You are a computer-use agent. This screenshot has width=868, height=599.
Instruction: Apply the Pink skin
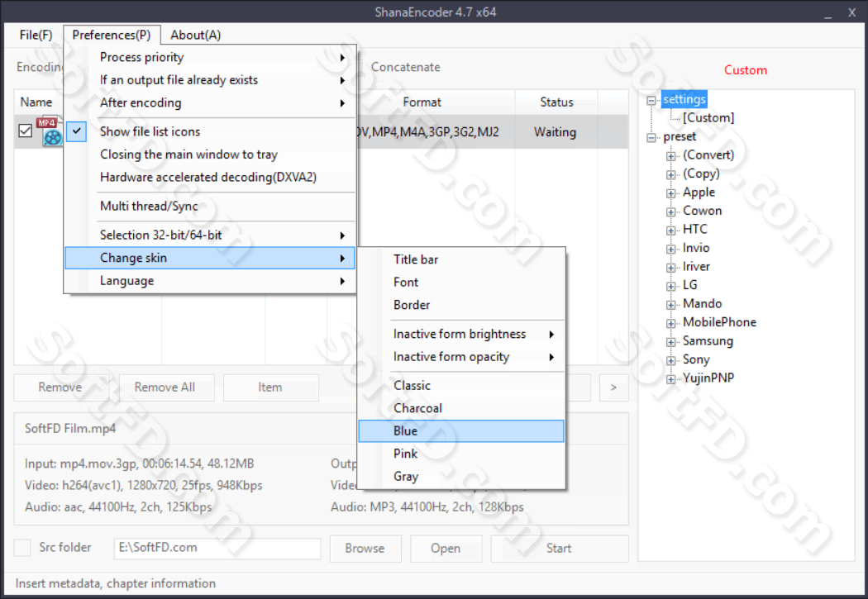[x=461, y=454]
